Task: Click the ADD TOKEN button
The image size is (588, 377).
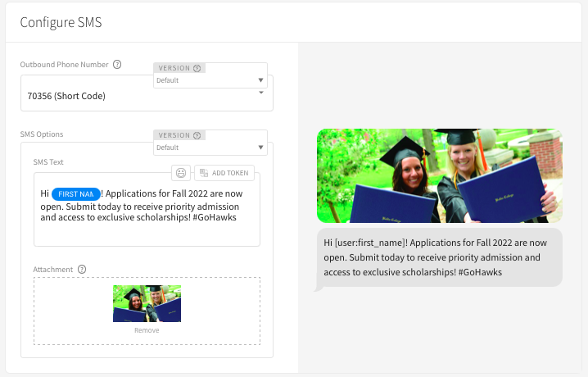Action: [x=224, y=173]
